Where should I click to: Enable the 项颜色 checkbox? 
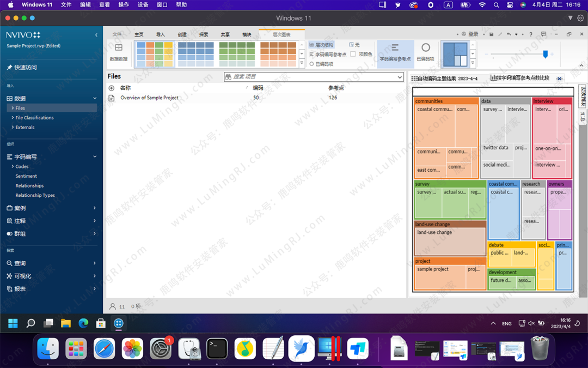tap(353, 54)
